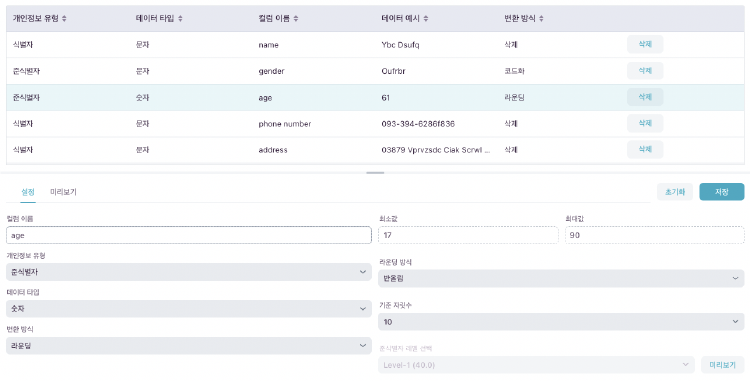Image resolution: width=751 pixels, height=382 pixels.
Task: Open the 기준 자릿수 dropdown
Action: [561, 322]
